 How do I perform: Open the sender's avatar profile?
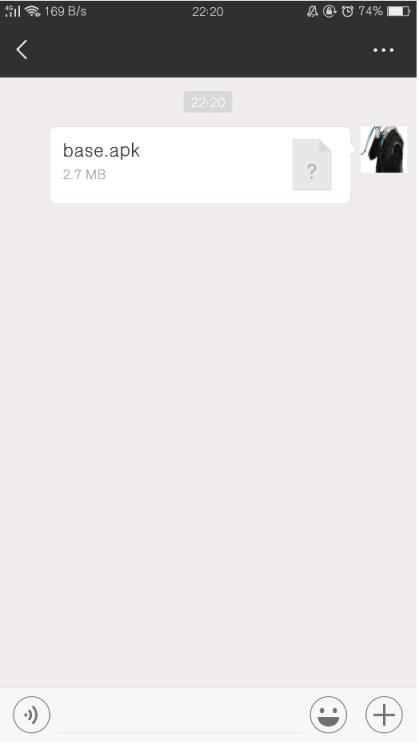pyautogui.click(x=384, y=149)
